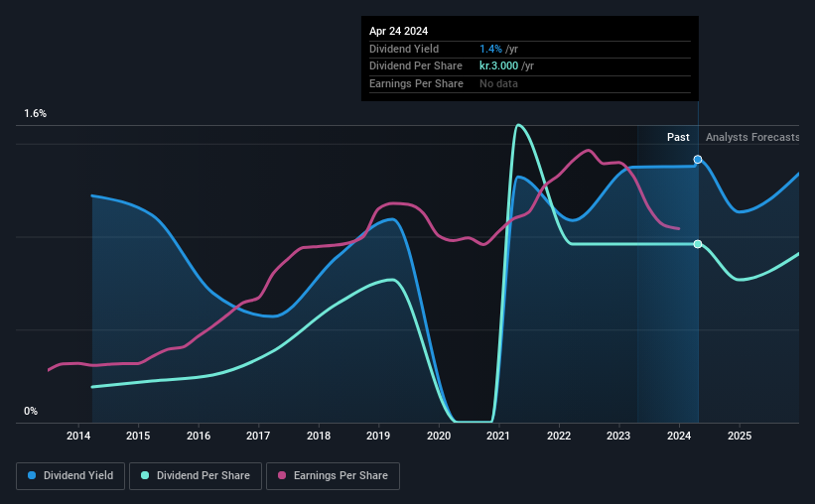Click the Apr 24 2024 tooltip date
This screenshot has height=504, width=815.
(x=399, y=31)
